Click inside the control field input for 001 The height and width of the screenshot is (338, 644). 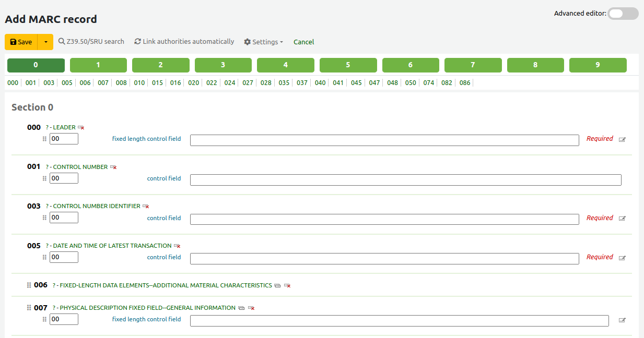pyautogui.click(x=406, y=179)
